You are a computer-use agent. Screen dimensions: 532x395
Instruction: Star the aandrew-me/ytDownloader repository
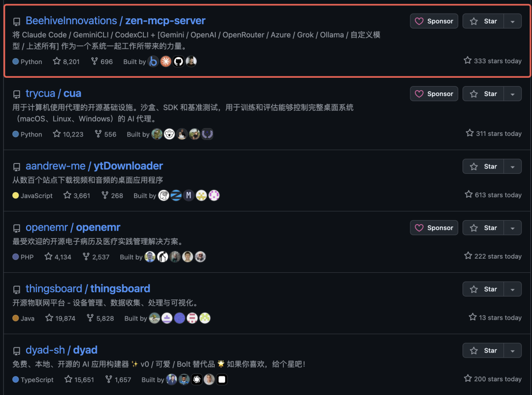[x=483, y=166]
